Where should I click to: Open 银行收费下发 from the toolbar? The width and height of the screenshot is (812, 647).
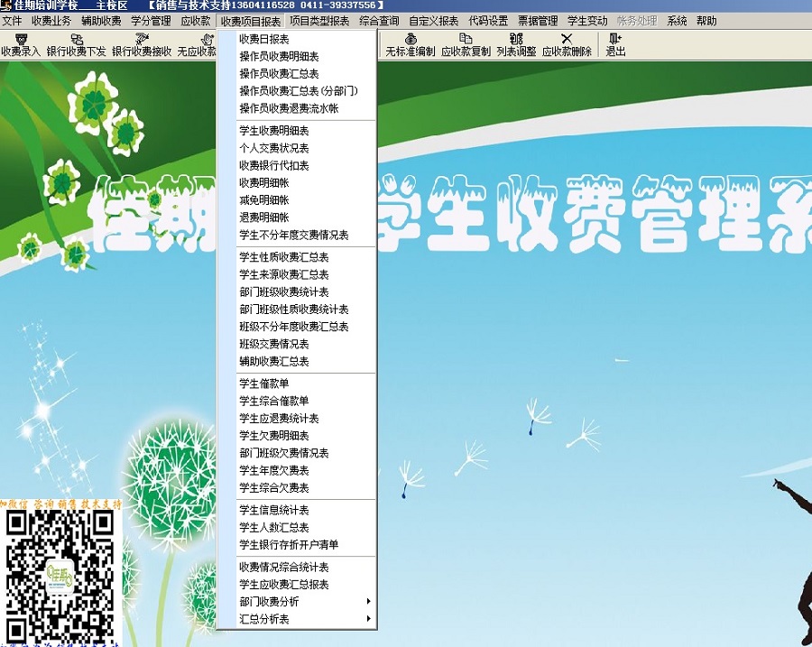click(77, 45)
